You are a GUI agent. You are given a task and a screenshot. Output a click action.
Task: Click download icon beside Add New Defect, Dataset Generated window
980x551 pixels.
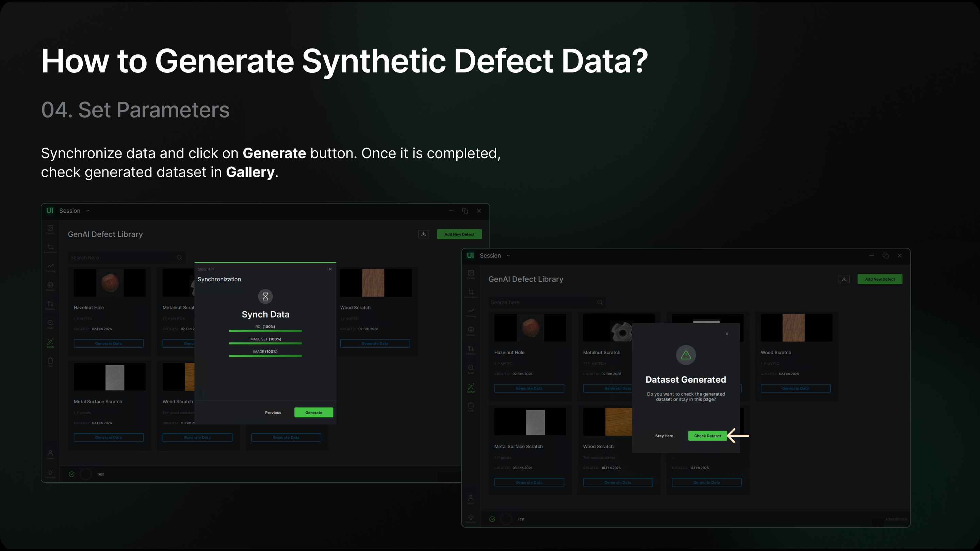[844, 279]
